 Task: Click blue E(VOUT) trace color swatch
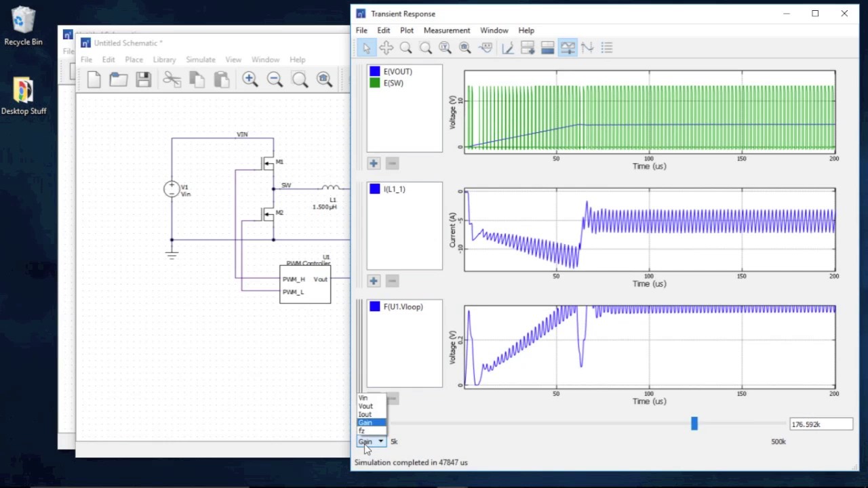[374, 71]
